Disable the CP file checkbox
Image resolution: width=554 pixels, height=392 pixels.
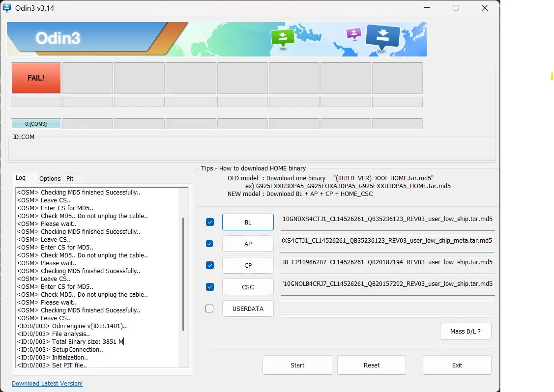click(x=209, y=265)
